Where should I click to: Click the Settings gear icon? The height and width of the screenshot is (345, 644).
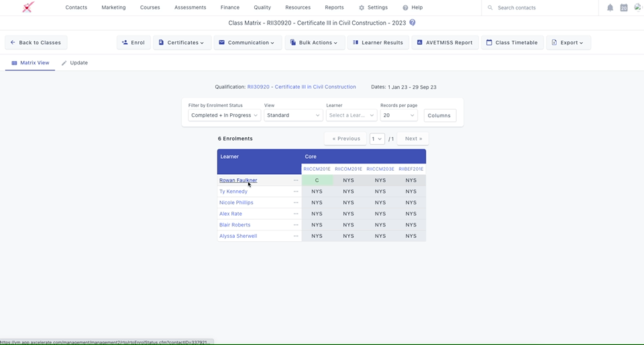[362, 8]
